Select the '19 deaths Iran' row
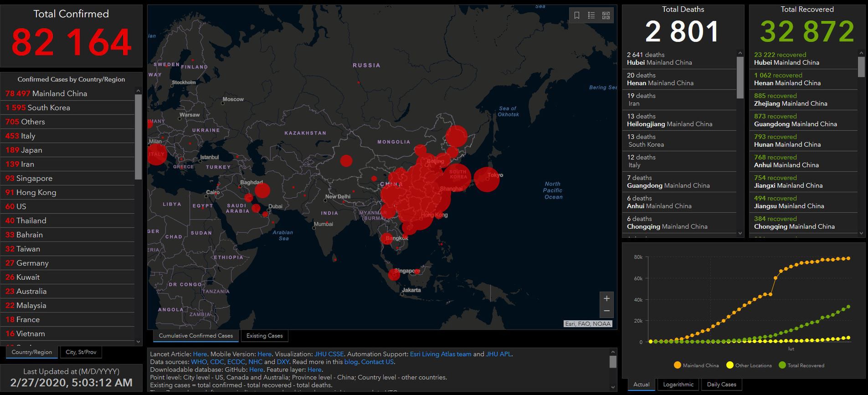 click(x=679, y=100)
